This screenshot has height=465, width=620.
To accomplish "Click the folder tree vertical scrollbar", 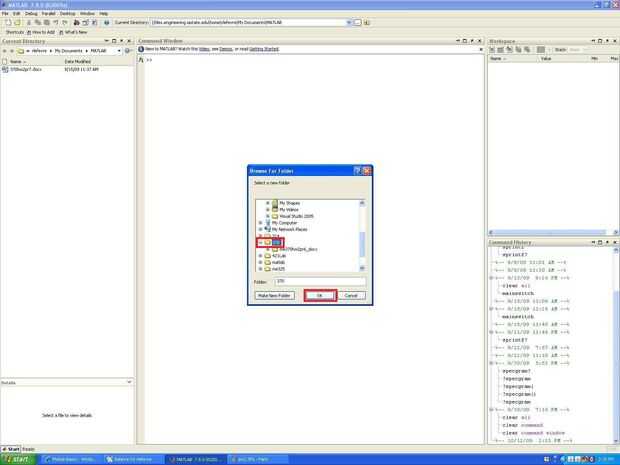I will 362,236.
